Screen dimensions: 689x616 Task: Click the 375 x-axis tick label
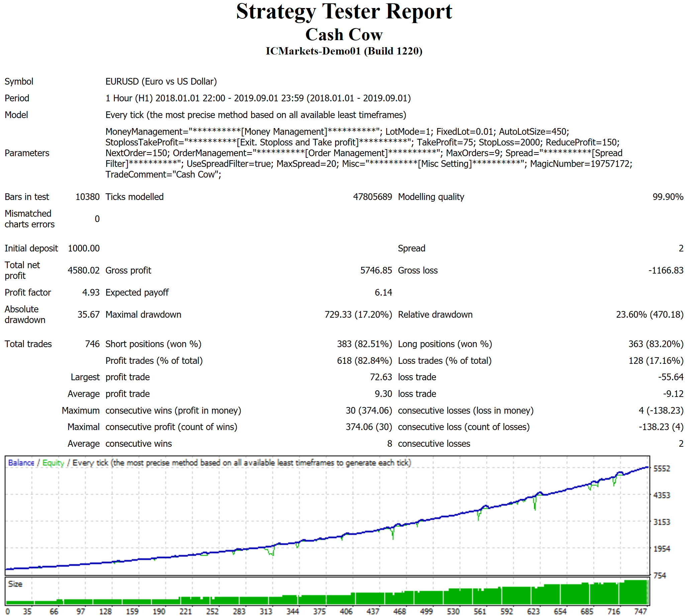319,612
